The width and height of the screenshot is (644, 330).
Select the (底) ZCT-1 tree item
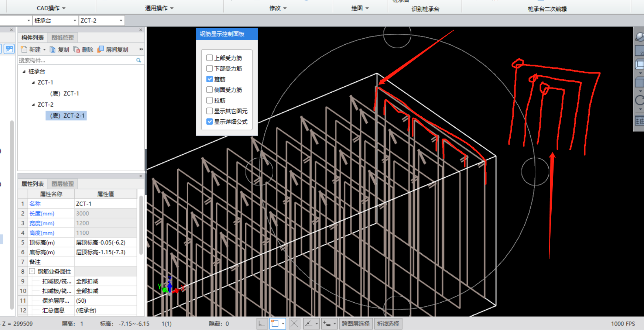click(x=65, y=94)
